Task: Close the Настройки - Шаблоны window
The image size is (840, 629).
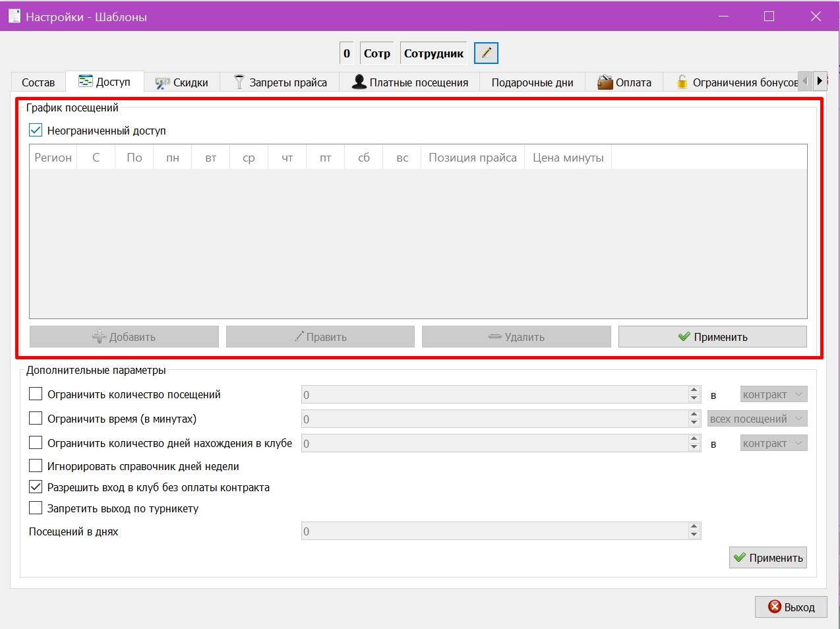Action: pyautogui.click(x=816, y=16)
